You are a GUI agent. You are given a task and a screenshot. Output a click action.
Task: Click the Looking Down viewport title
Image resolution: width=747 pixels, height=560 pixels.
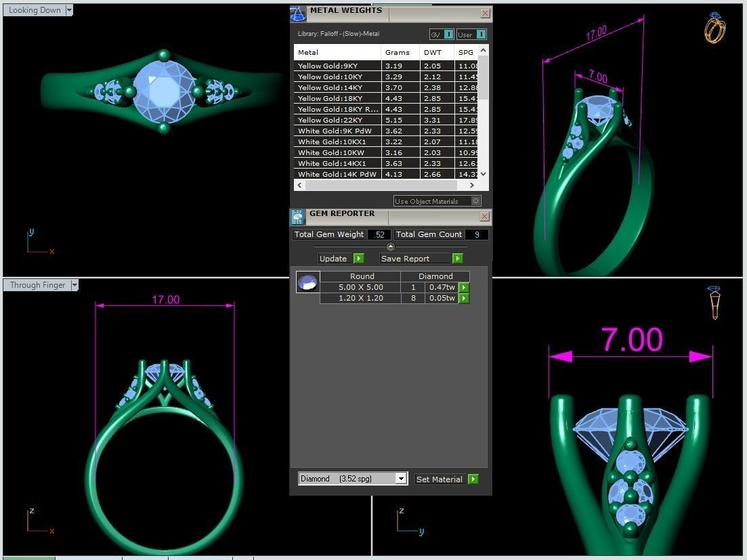35,10
